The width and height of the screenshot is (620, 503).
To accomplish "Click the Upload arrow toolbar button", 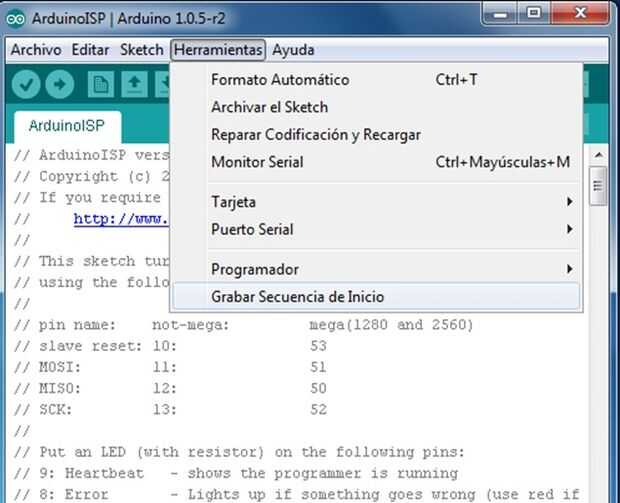I will pyautogui.click(x=60, y=84).
